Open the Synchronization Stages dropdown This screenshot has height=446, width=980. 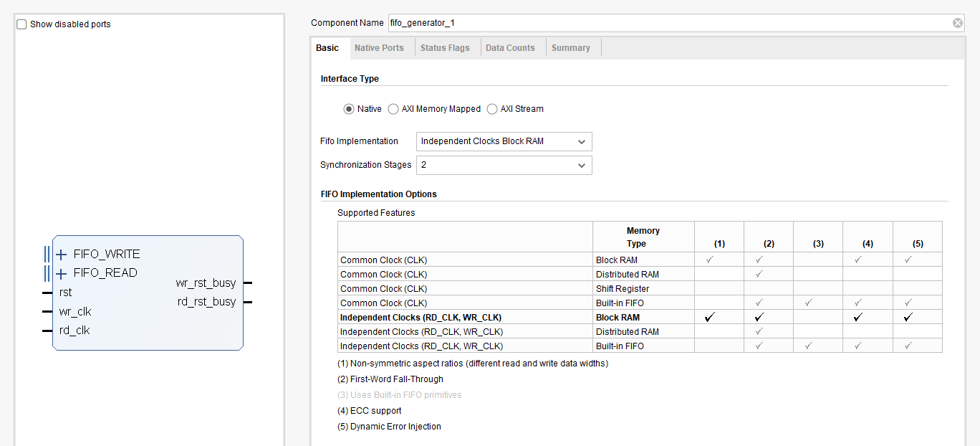(x=504, y=165)
